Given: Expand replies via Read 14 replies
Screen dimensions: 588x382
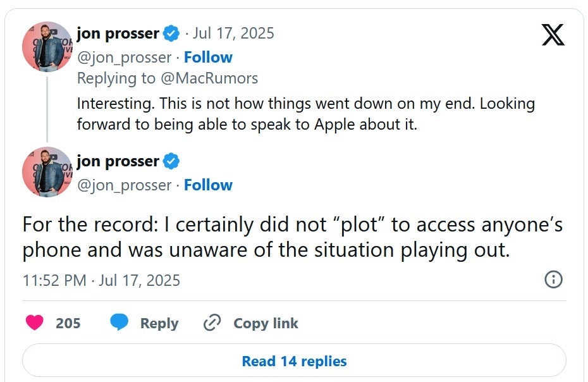Looking at the screenshot, I should coord(293,360).
